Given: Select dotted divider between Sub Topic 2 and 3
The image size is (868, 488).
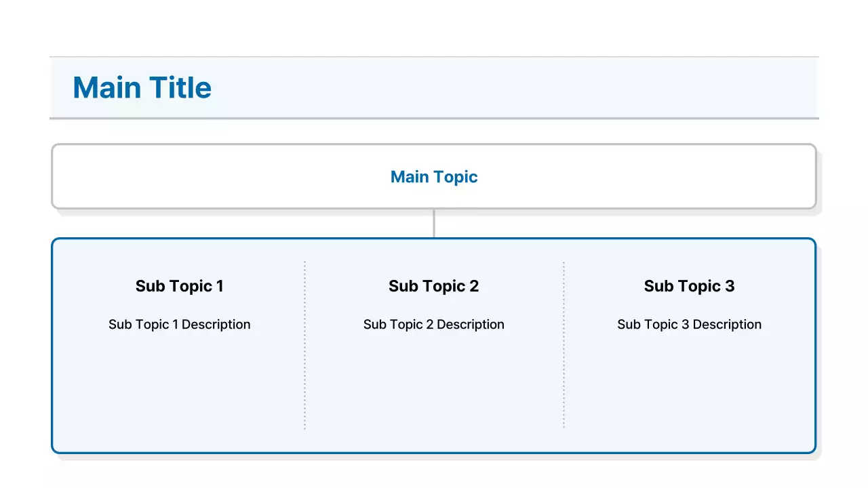Looking at the screenshot, I should tap(564, 346).
